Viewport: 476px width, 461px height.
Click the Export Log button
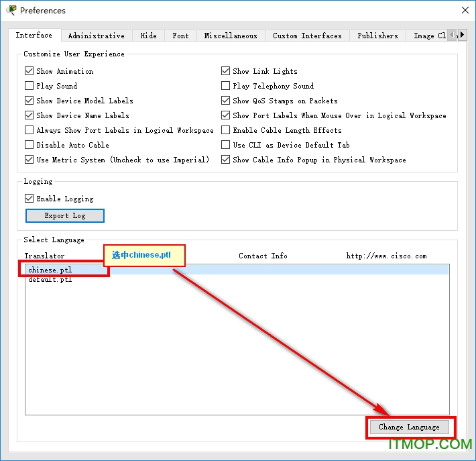click(x=65, y=216)
